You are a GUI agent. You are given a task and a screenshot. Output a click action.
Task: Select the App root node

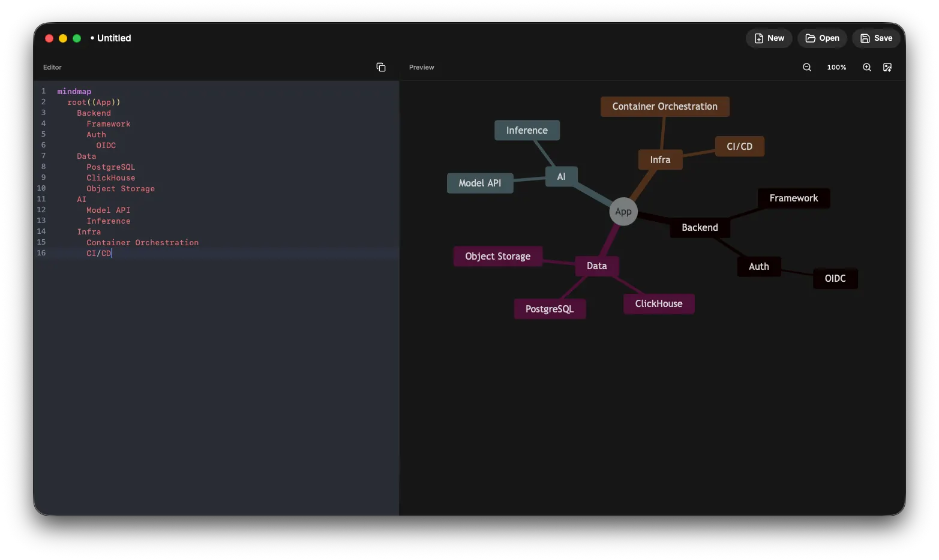point(623,212)
